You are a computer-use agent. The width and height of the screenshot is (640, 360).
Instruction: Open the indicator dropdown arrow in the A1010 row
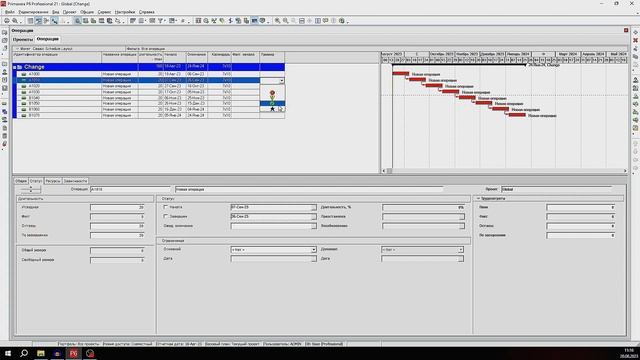[x=282, y=81]
